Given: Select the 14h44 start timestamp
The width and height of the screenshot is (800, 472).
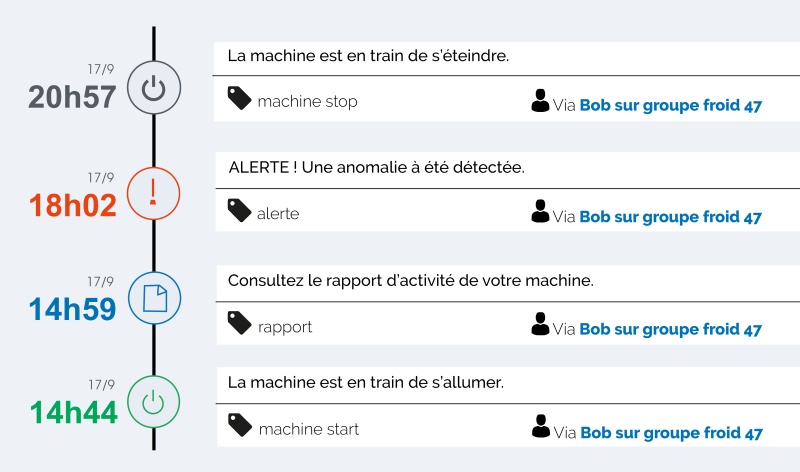Looking at the screenshot, I should (73, 412).
